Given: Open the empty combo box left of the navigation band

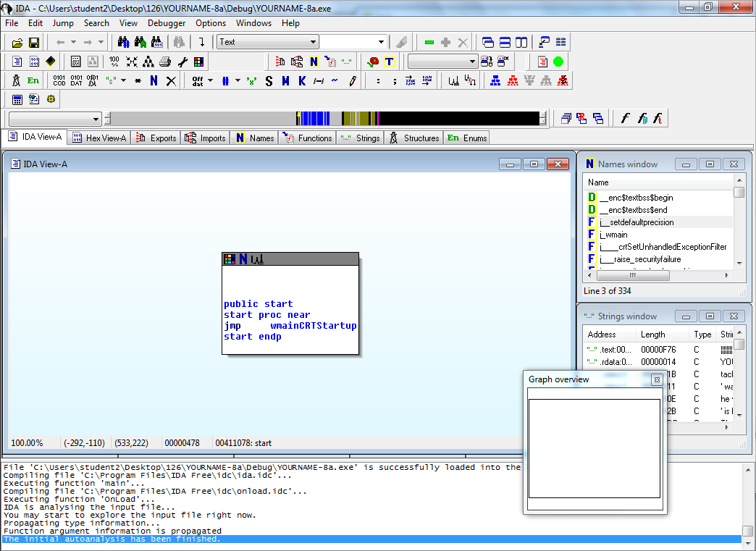Looking at the screenshot, I should pyautogui.click(x=55, y=119).
